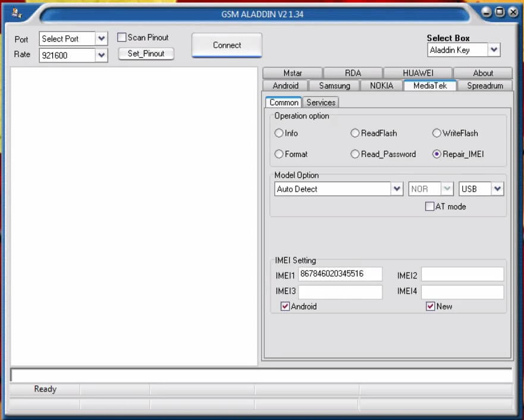Screen dimensions: 524x420
Task: Open the About tab
Action: (x=484, y=72)
